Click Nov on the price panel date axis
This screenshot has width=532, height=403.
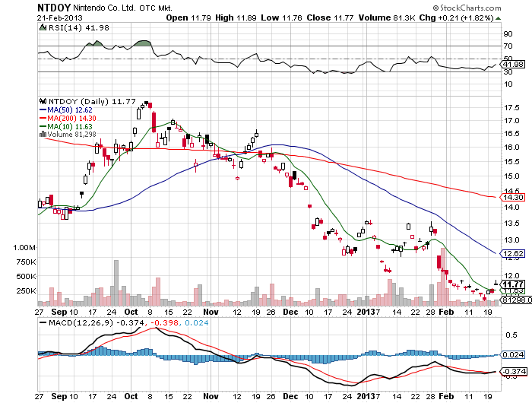pos(211,312)
